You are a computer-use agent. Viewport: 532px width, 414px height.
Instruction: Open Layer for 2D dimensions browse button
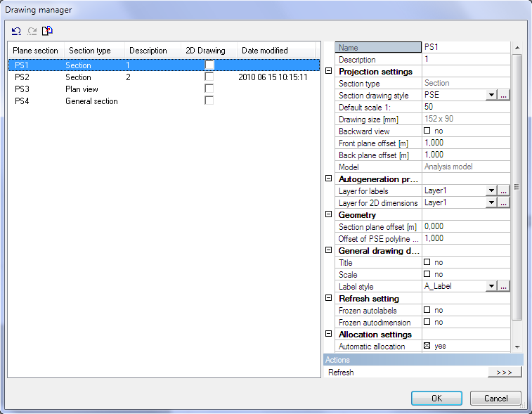click(504, 202)
